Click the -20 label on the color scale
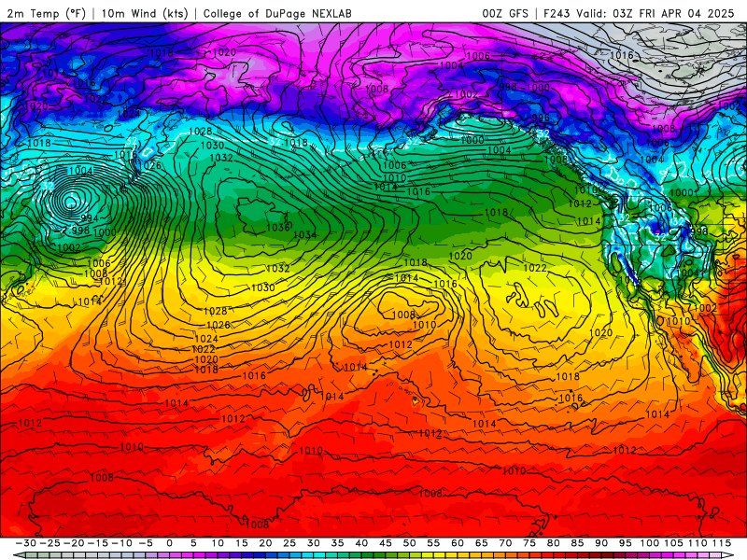The image size is (747, 560). tap(74, 543)
